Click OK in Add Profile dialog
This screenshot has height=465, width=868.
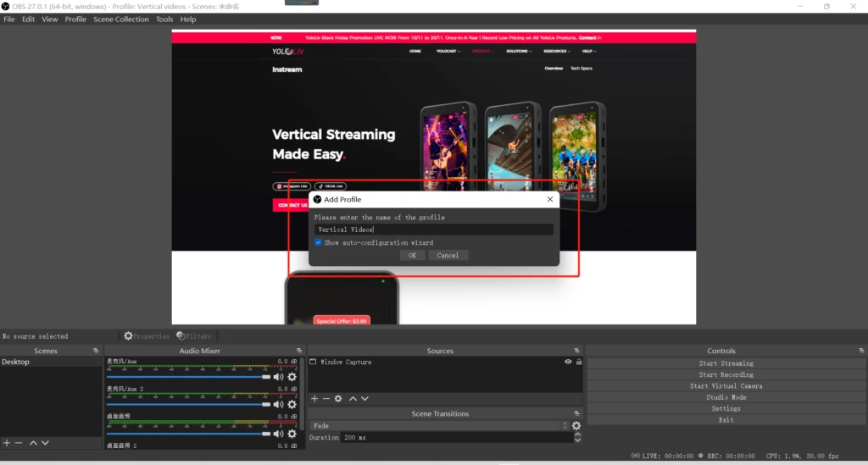coord(412,255)
